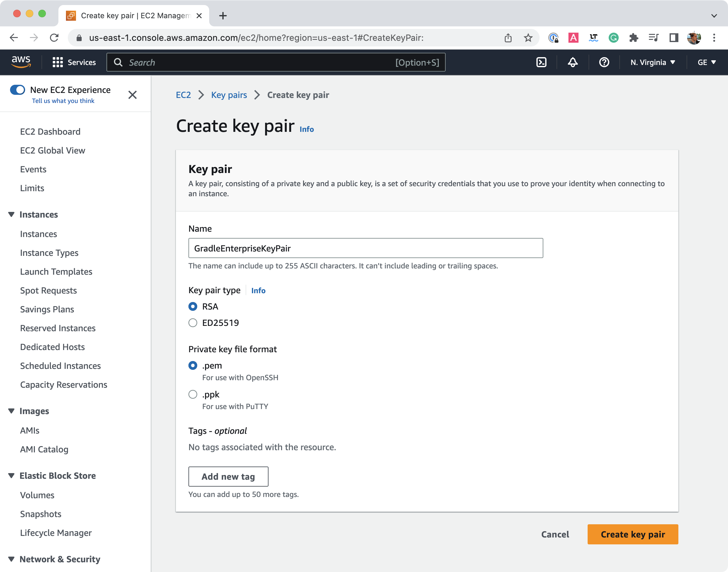This screenshot has height=572, width=728.
Task: Open the browser extensions puzzle icon
Action: click(634, 38)
